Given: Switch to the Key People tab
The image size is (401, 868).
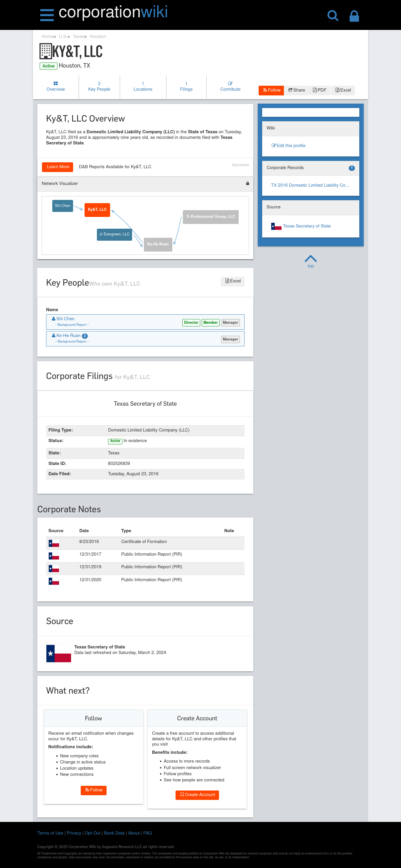Looking at the screenshot, I should click(99, 87).
